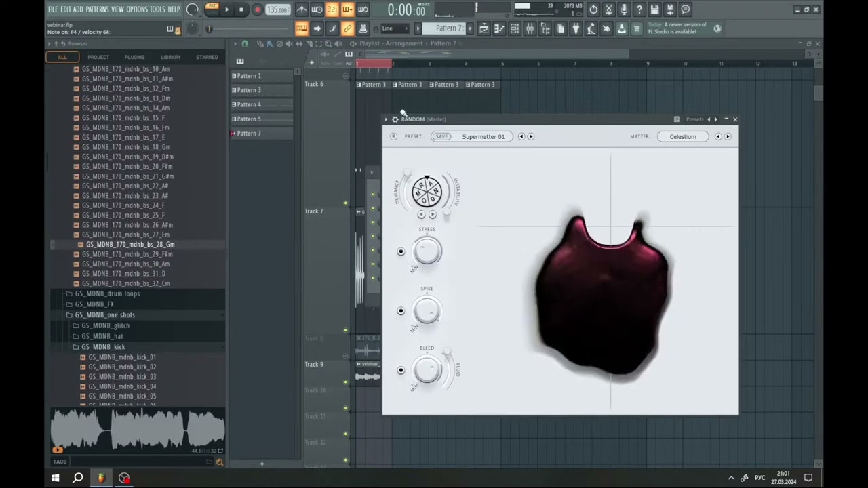
Task: Open the Line snap dropdown
Action: pyautogui.click(x=395, y=28)
